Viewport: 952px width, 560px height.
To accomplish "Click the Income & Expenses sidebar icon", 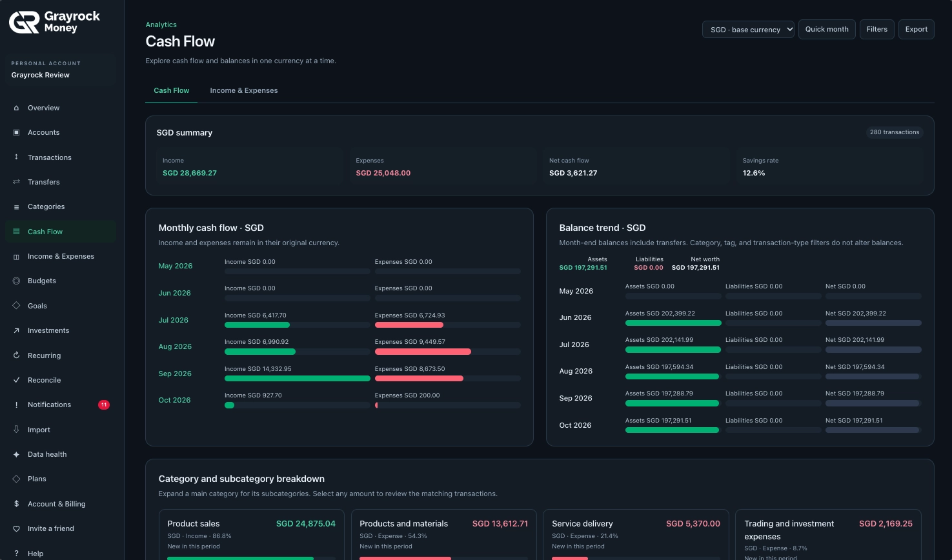I will (16, 256).
